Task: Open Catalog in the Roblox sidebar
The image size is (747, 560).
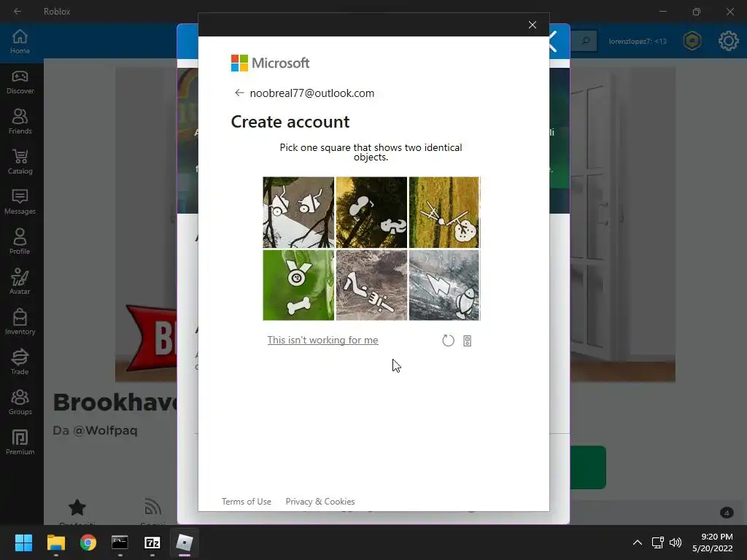Action: [x=20, y=162]
